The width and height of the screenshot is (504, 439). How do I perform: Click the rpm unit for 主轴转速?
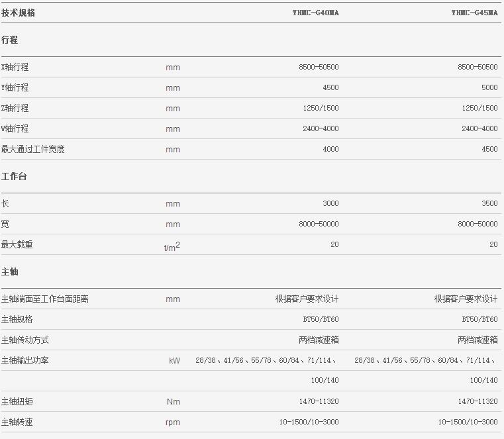tap(173, 422)
